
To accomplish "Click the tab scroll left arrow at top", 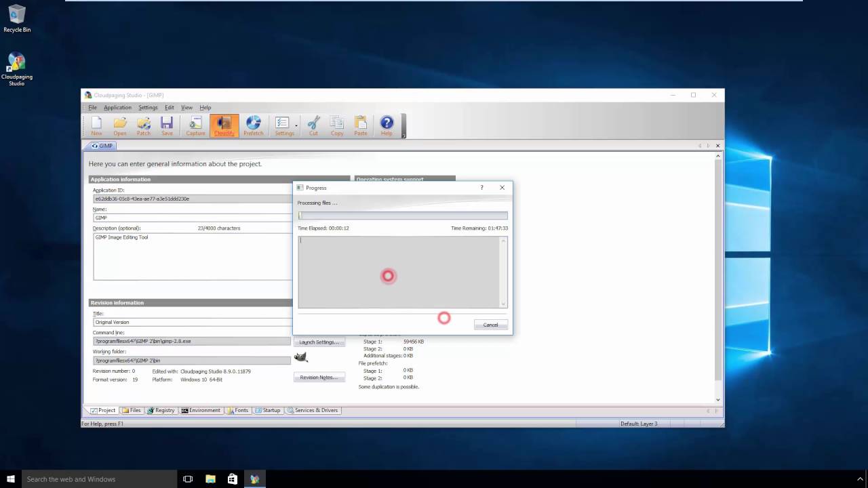I will click(700, 146).
